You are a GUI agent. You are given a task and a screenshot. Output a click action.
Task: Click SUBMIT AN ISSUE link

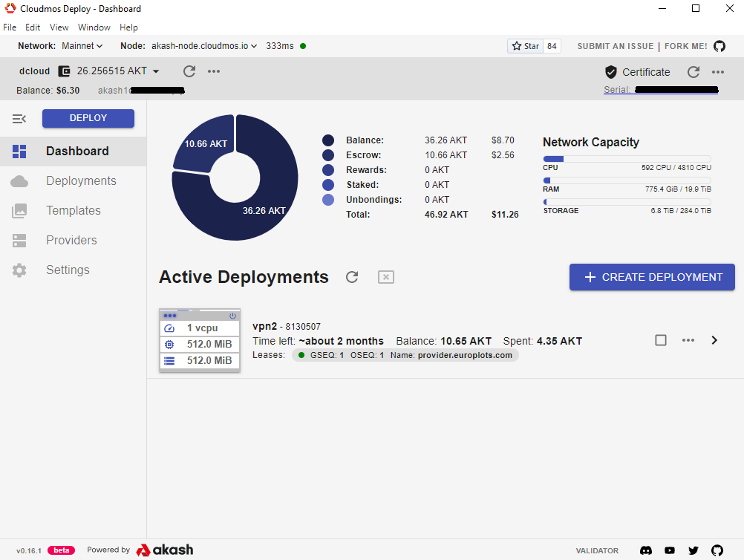[616, 46]
